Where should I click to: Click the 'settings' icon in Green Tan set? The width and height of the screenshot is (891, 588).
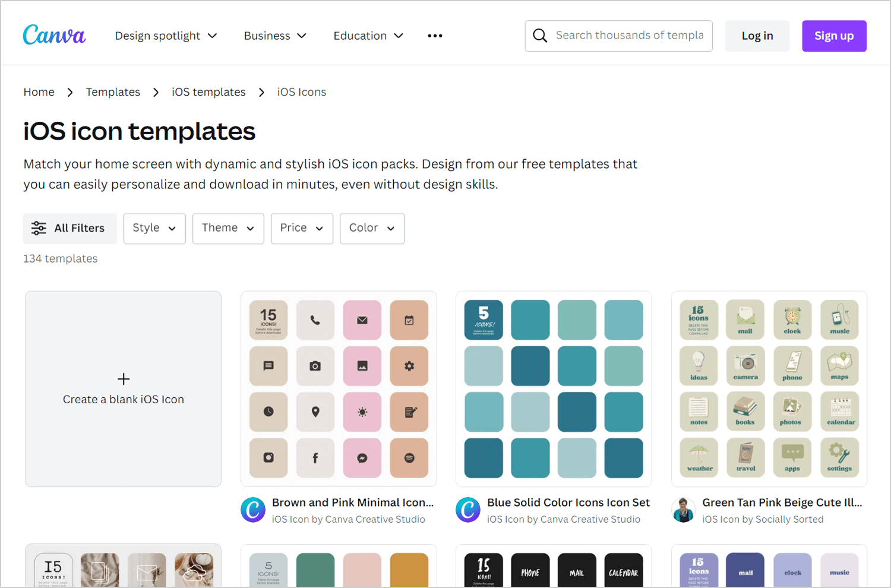(x=839, y=458)
